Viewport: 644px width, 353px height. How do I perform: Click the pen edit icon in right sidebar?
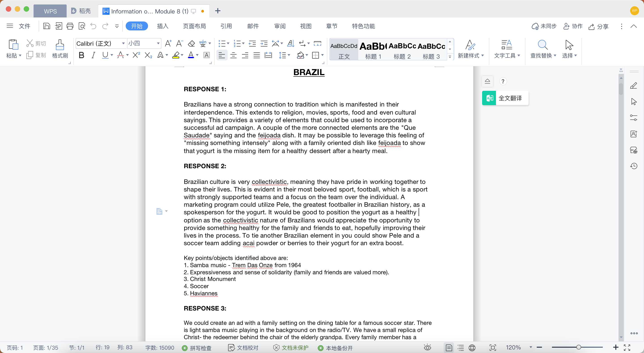[x=633, y=85]
